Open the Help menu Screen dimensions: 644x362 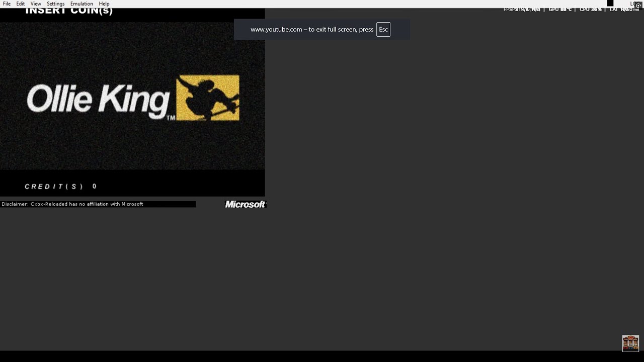(104, 4)
